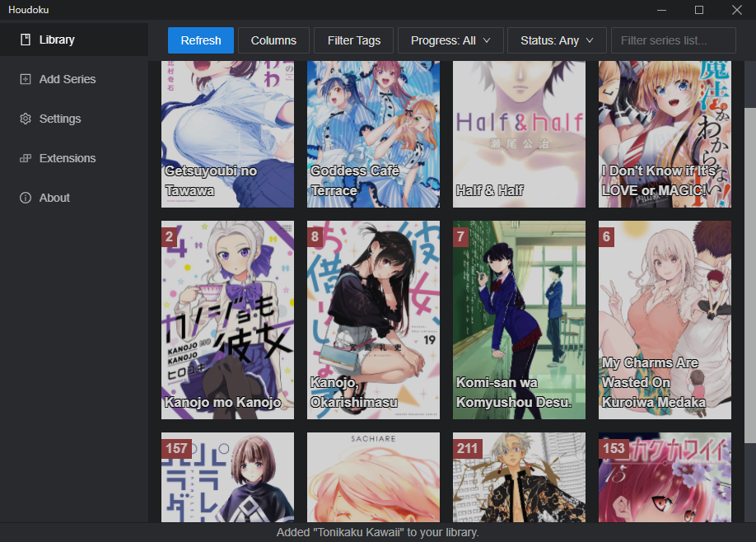The image size is (756, 542).
Task: Click the unread badge 6 on My Charms
Action: (607, 236)
